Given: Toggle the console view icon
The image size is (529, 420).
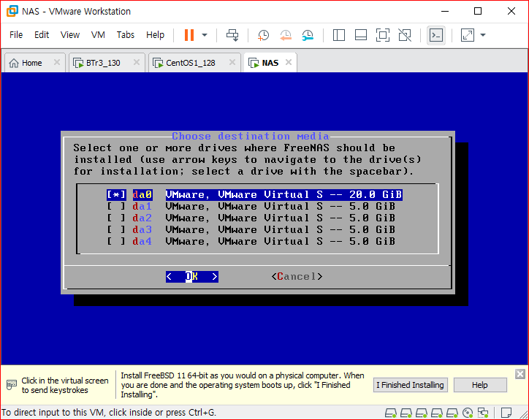Looking at the screenshot, I should [436, 35].
